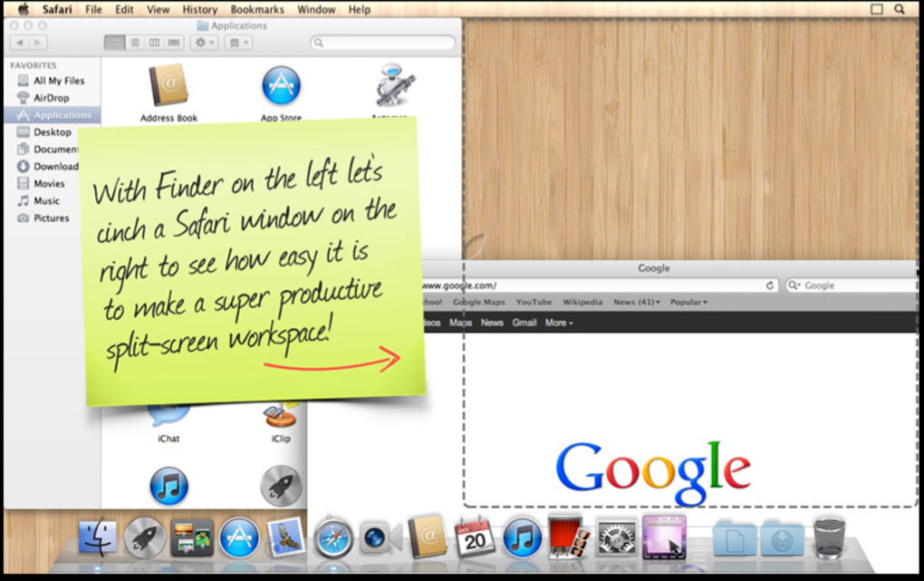
Task: Open the Trash in the Dock
Action: point(829,537)
